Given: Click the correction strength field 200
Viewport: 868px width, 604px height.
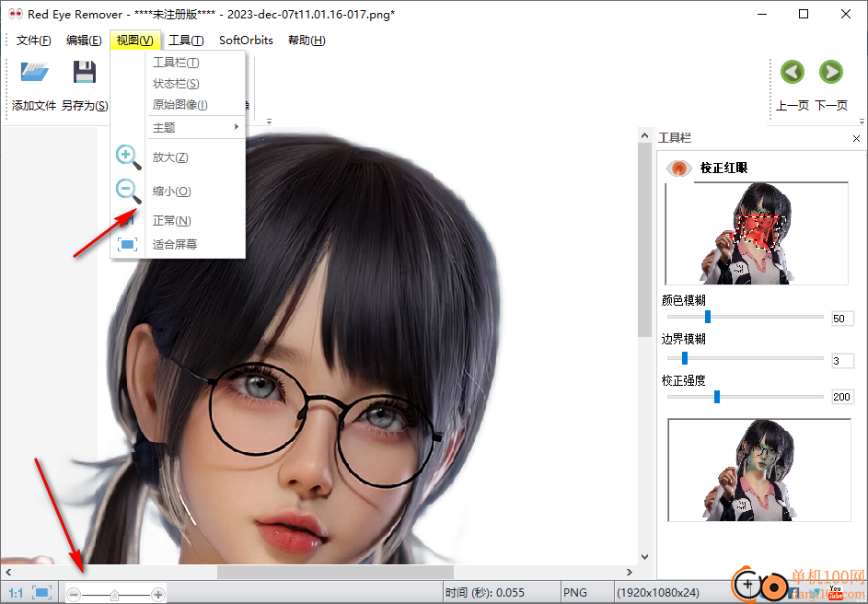Looking at the screenshot, I should click(x=842, y=397).
